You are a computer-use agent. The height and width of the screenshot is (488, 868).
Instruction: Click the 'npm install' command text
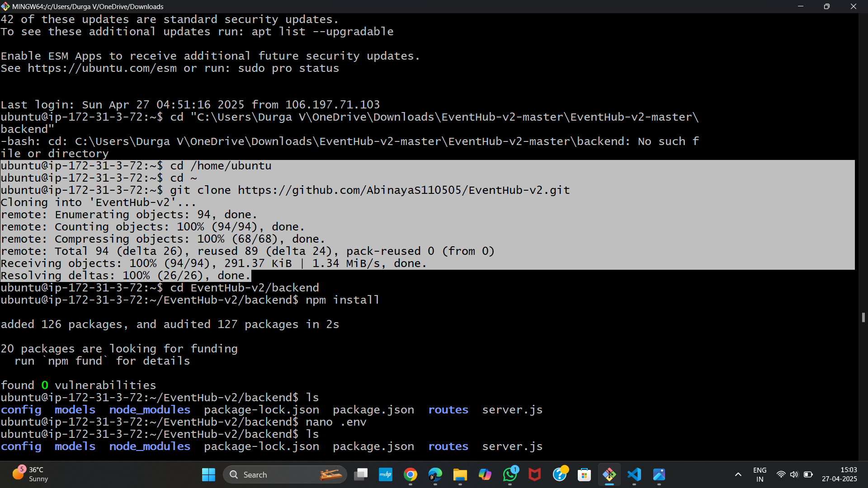pos(343,300)
